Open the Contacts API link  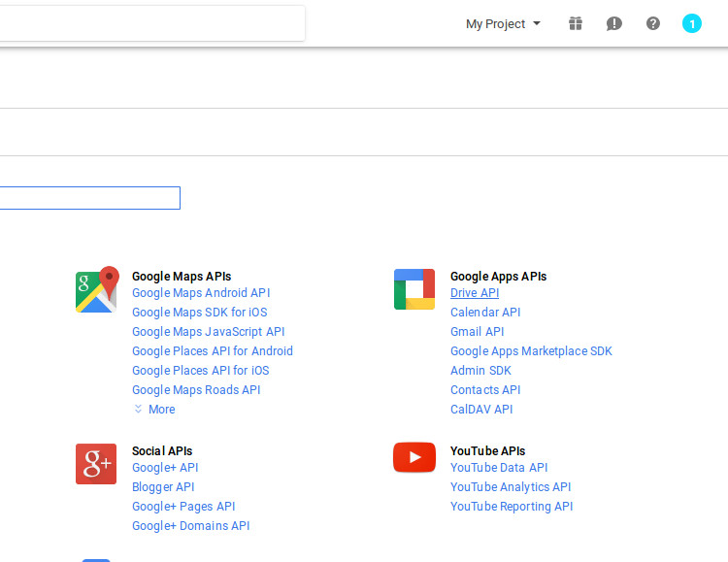pos(485,390)
